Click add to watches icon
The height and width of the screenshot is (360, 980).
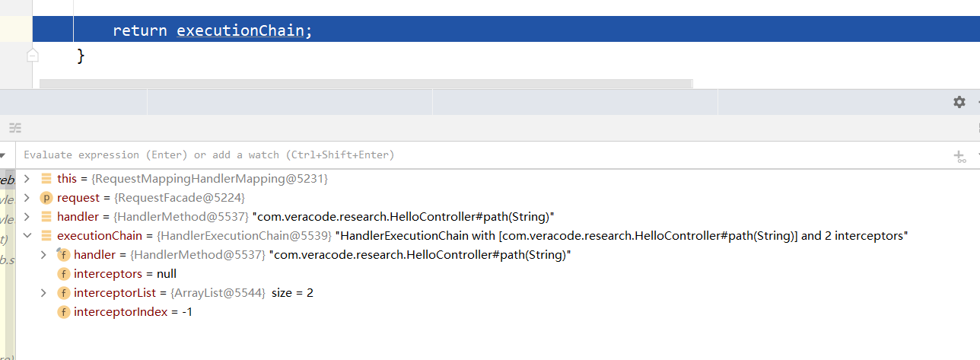959,155
